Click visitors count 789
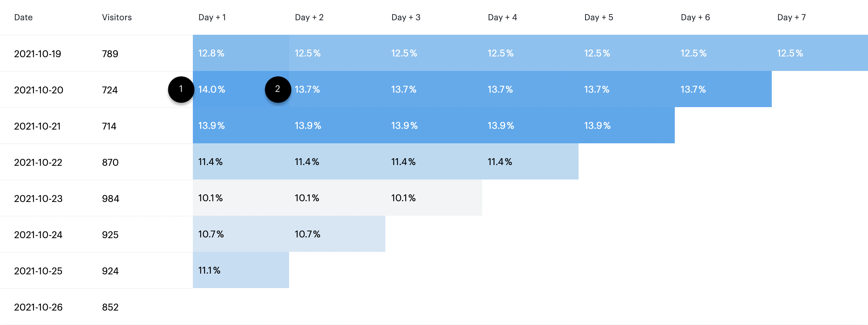 (x=110, y=54)
